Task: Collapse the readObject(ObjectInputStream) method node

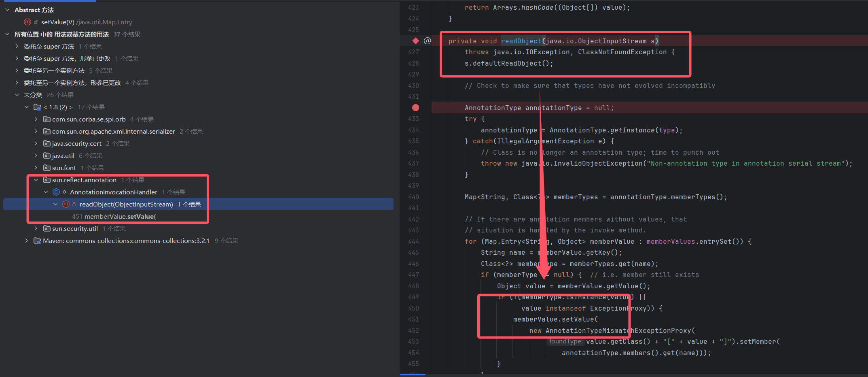Action: coord(55,204)
